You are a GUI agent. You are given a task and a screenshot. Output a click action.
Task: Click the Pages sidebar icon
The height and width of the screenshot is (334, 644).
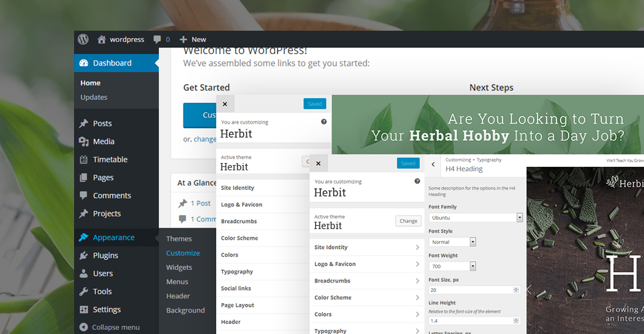(x=83, y=177)
